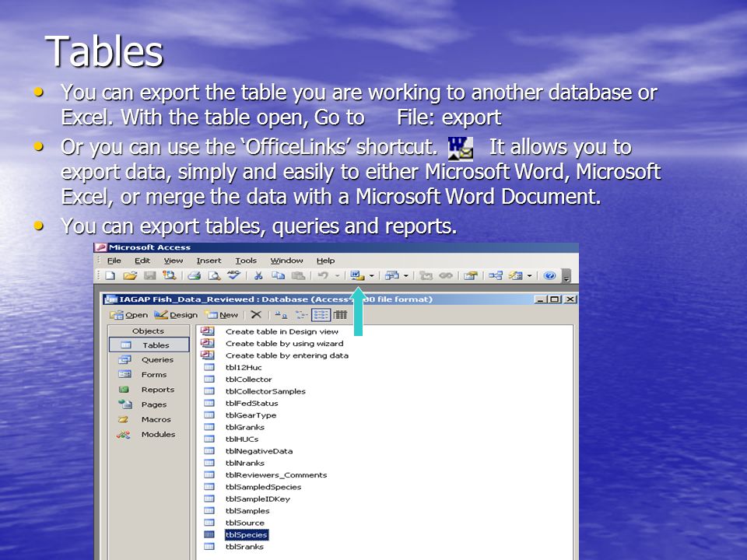The width and height of the screenshot is (747, 560).
Task: Expand the New Object dropdown arrow
Action: coord(529,275)
